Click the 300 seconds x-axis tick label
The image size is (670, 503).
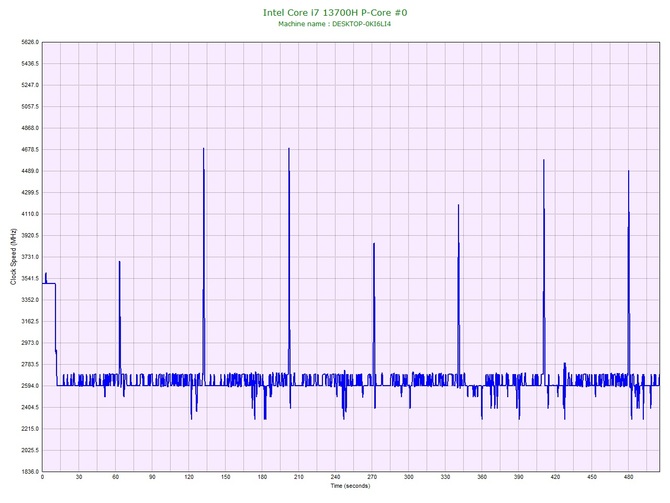(409, 477)
